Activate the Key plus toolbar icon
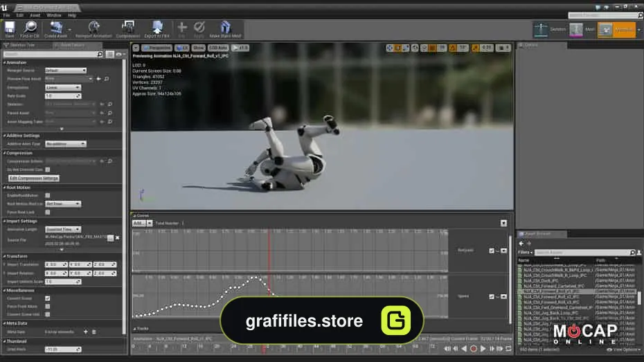 (x=182, y=30)
